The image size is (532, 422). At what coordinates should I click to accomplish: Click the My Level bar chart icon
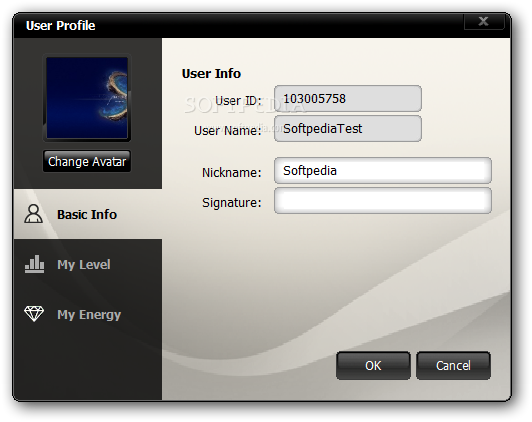tap(34, 264)
